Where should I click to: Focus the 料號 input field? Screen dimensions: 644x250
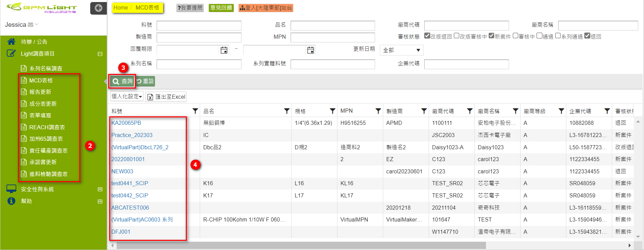click(x=199, y=25)
